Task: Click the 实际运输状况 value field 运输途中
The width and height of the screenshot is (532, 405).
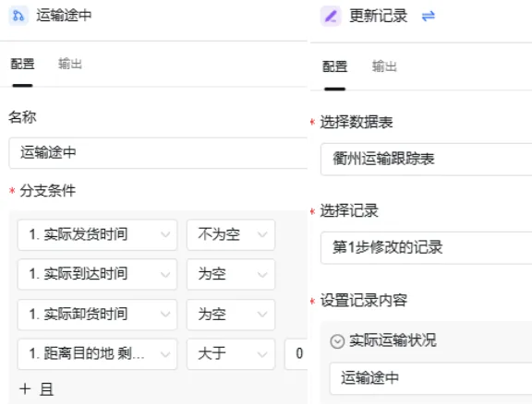Action: pos(431,378)
